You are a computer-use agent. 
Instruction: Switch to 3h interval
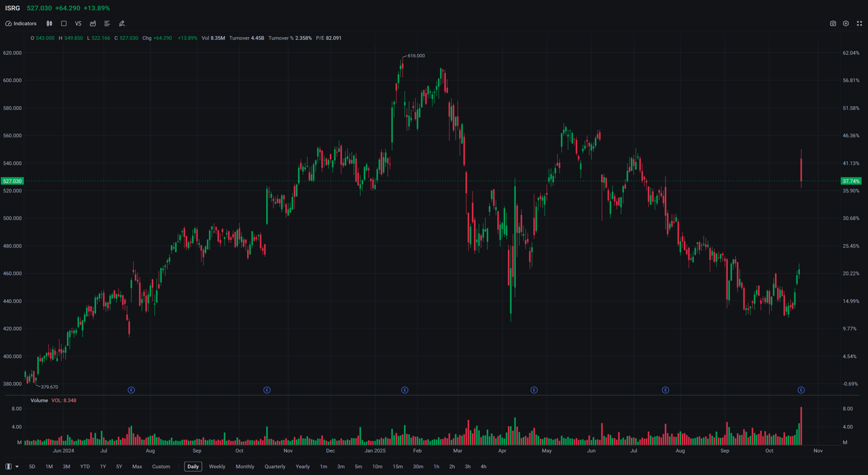467,467
